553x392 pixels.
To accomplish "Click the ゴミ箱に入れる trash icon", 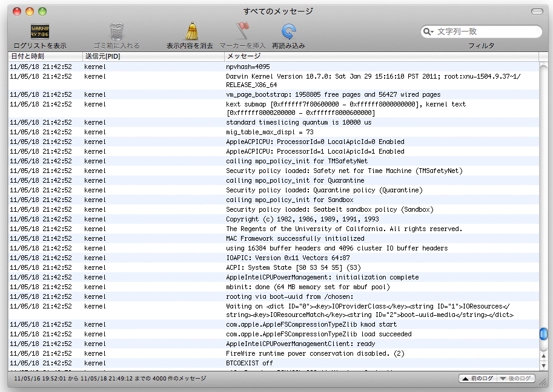I will tap(116, 31).
